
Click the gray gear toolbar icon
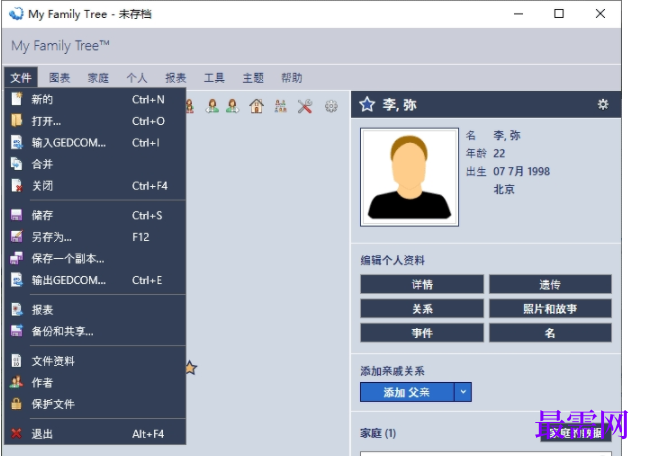coord(331,106)
